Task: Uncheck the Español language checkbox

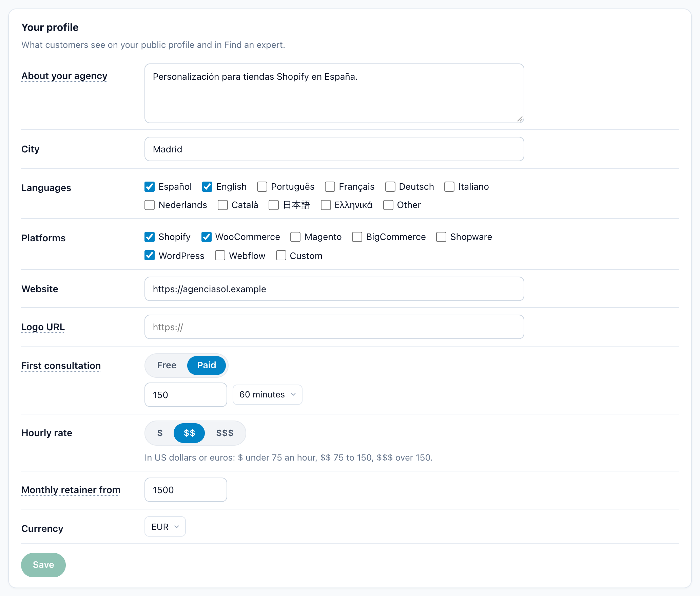Action: 150,187
